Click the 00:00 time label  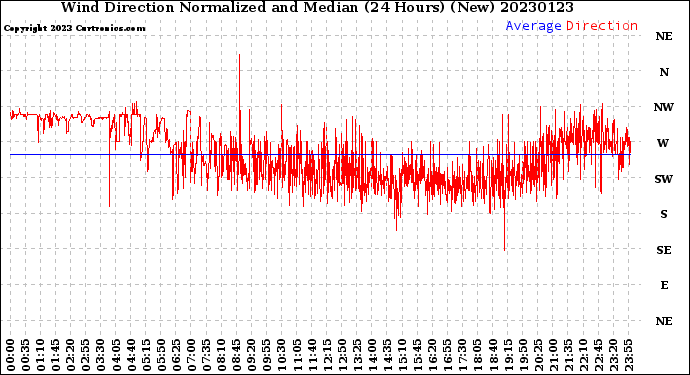[x=11, y=356]
